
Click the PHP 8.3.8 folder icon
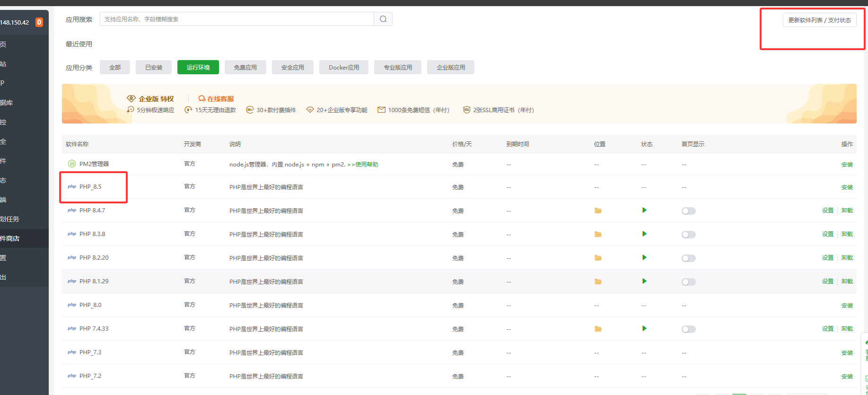(598, 234)
